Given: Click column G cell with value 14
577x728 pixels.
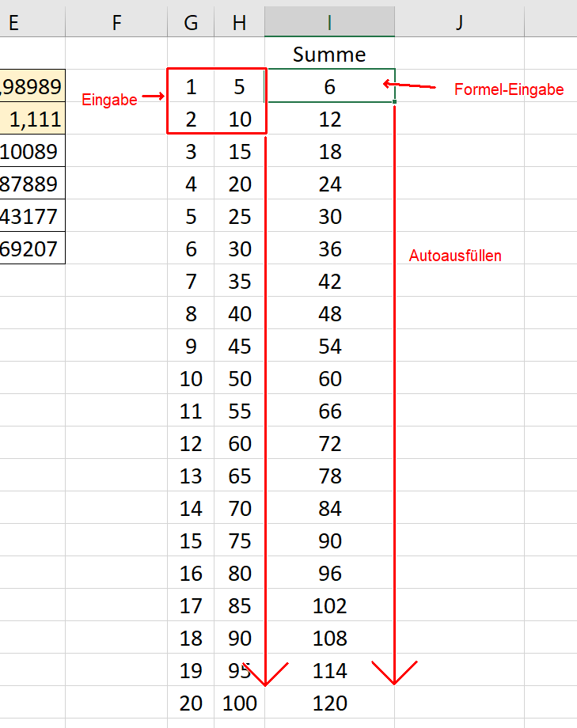Looking at the screenshot, I should click(191, 508).
